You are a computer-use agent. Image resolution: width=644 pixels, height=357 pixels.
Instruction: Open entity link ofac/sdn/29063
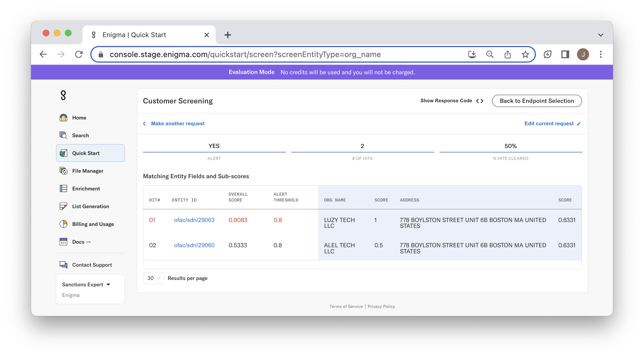194,220
